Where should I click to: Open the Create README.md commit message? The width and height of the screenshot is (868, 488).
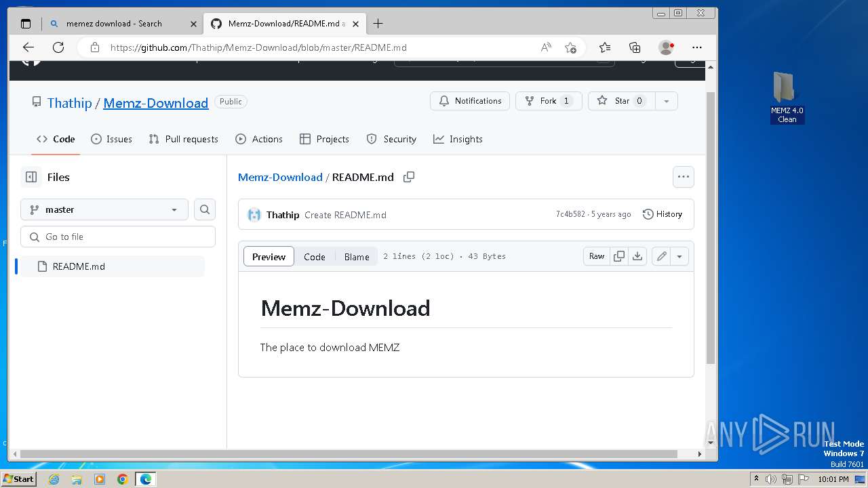(345, 215)
